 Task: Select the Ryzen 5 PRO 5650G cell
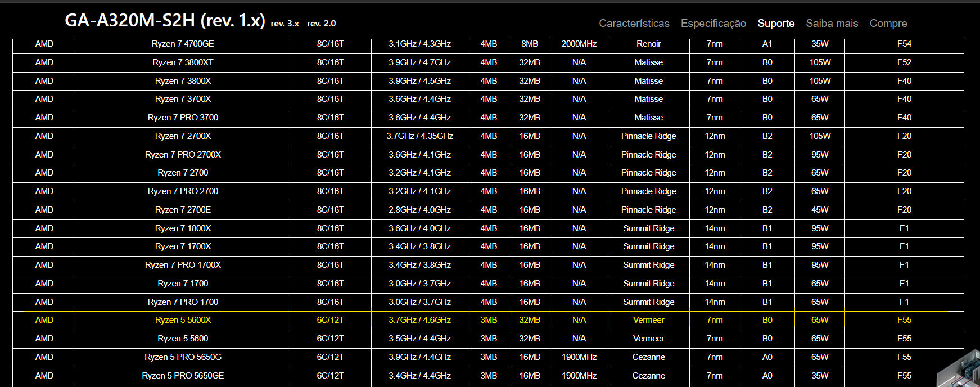[183, 357]
